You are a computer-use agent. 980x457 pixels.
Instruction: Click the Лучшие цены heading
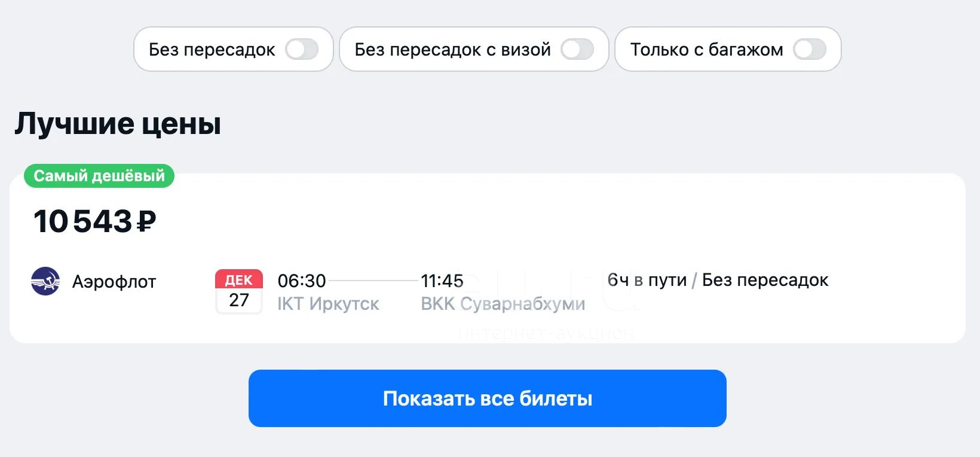[x=118, y=124]
